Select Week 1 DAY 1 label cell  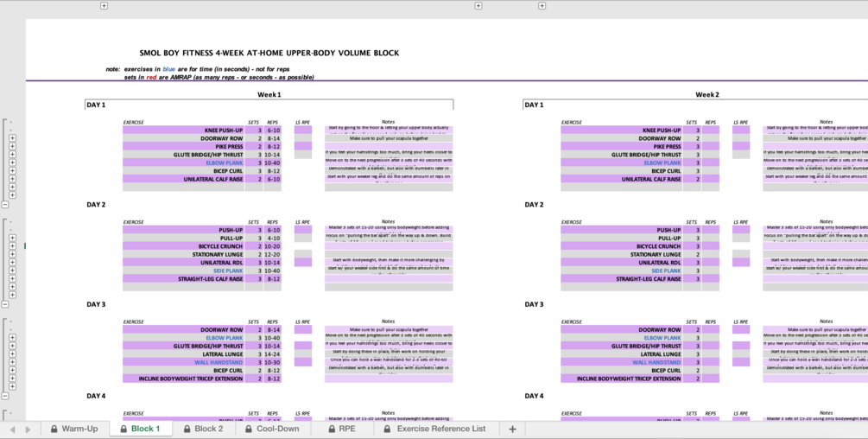[x=96, y=105]
